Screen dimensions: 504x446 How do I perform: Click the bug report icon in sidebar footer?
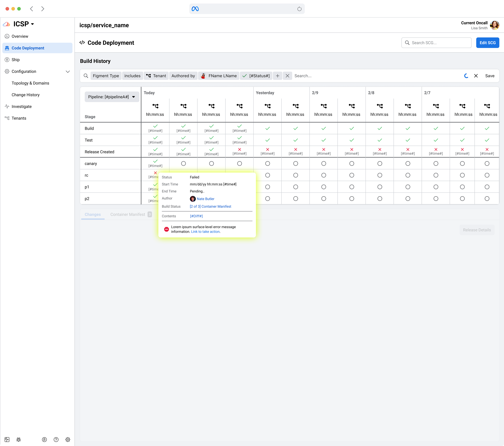pyautogui.click(x=19, y=439)
